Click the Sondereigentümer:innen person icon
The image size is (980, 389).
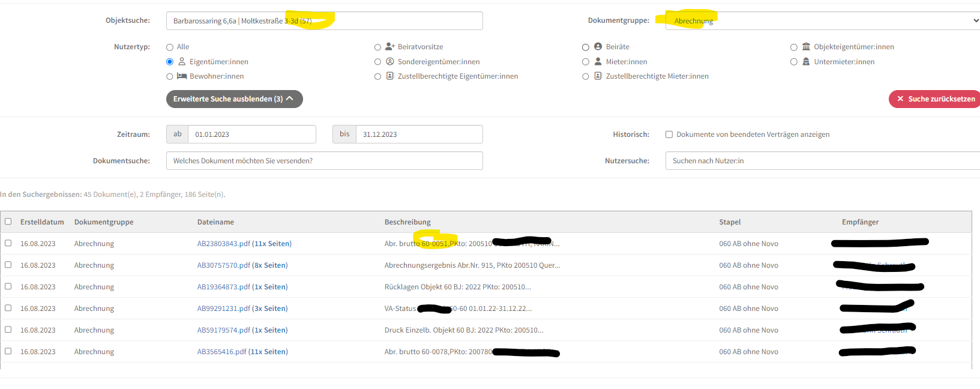pos(390,62)
